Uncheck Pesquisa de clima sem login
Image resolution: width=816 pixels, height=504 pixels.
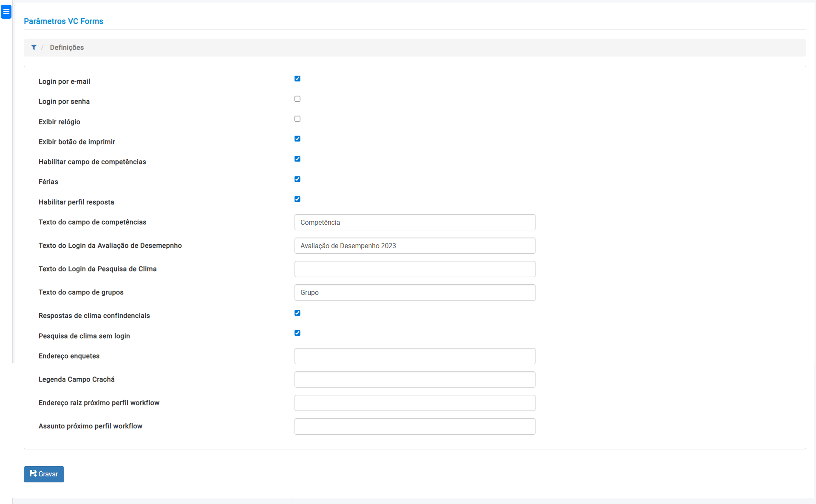297,333
